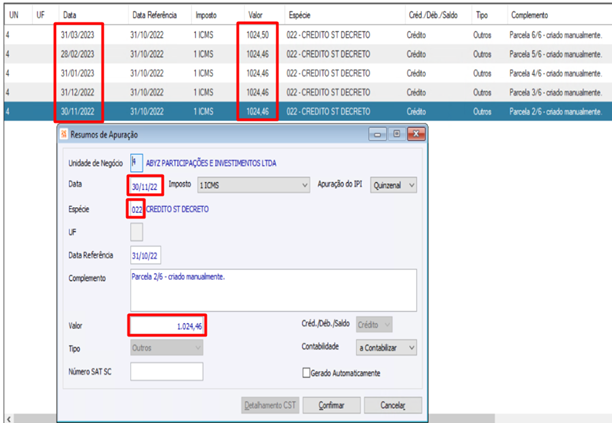Click Parcela 2/6 complemento cell in grid
Image resolution: width=612 pixels, height=423 pixels.
[x=555, y=111]
